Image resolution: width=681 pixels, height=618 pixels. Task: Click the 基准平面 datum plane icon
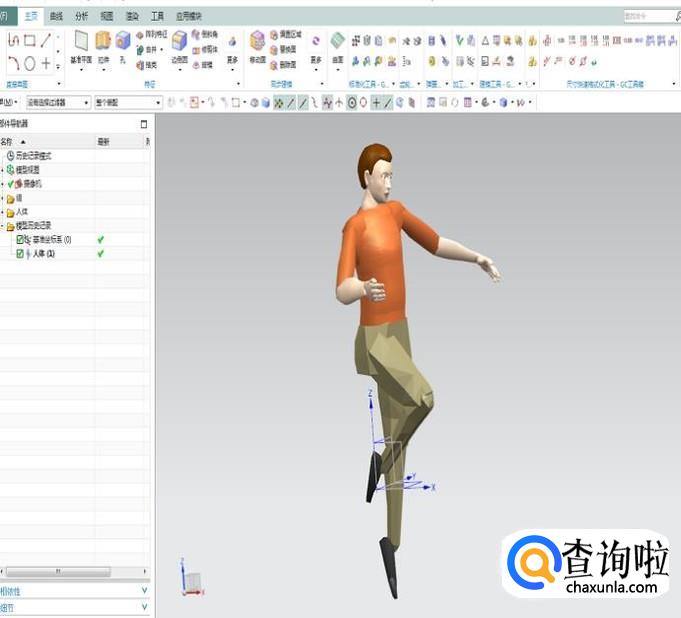point(81,44)
